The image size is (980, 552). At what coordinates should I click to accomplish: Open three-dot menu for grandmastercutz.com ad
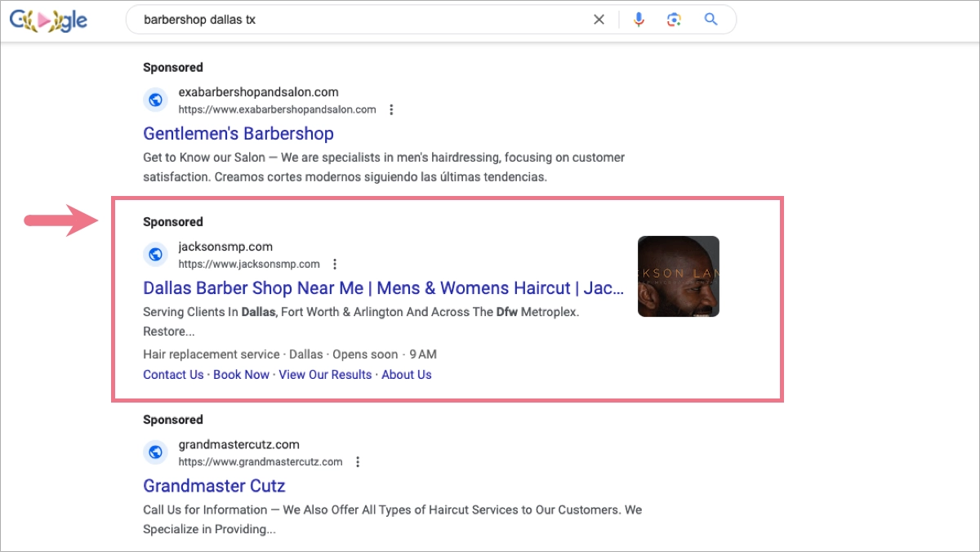click(x=358, y=462)
